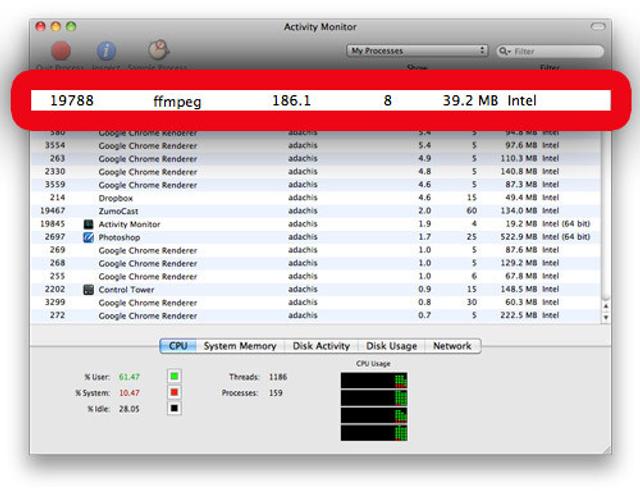Switch to the Disk Activity tab
Screen dimensions: 640x494
tap(321, 346)
